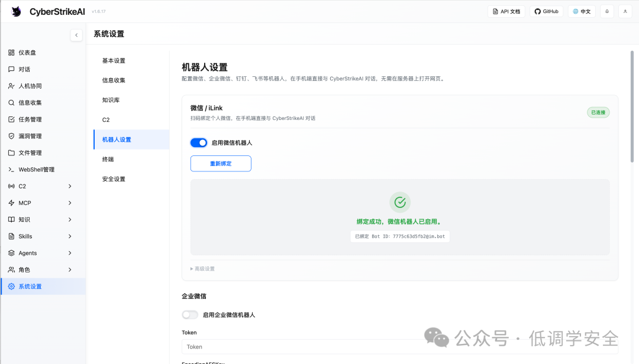
Task: Expand the Agents sidebar submenu chevron
Action: click(70, 253)
